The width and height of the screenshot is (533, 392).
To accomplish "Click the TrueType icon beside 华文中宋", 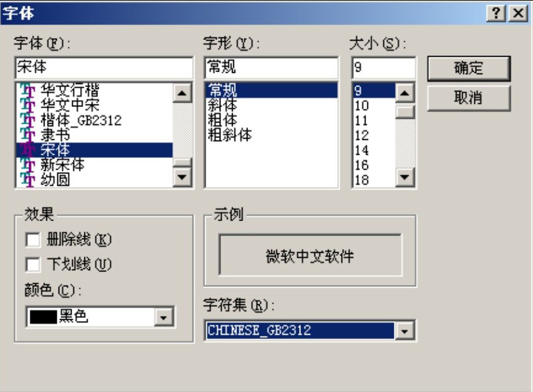I will pos(28,105).
